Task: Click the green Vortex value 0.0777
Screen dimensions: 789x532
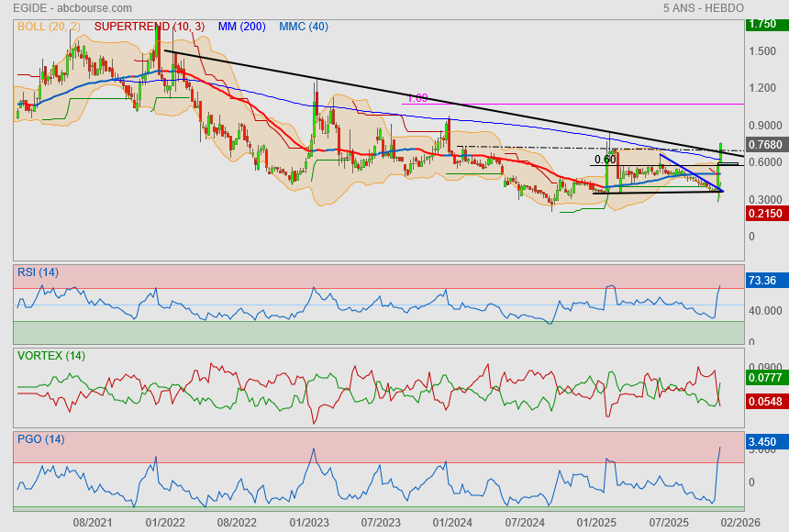Action: pyautogui.click(x=764, y=377)
